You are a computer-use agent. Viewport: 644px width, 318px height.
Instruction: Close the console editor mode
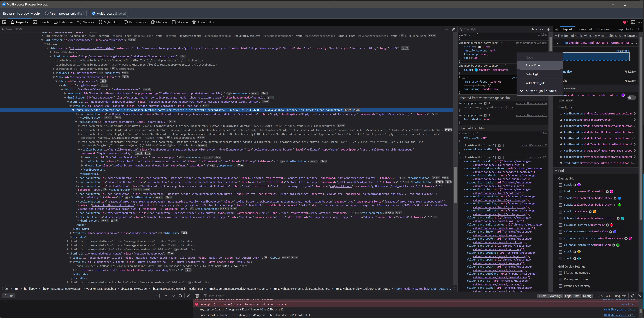[x=188, y=296]
